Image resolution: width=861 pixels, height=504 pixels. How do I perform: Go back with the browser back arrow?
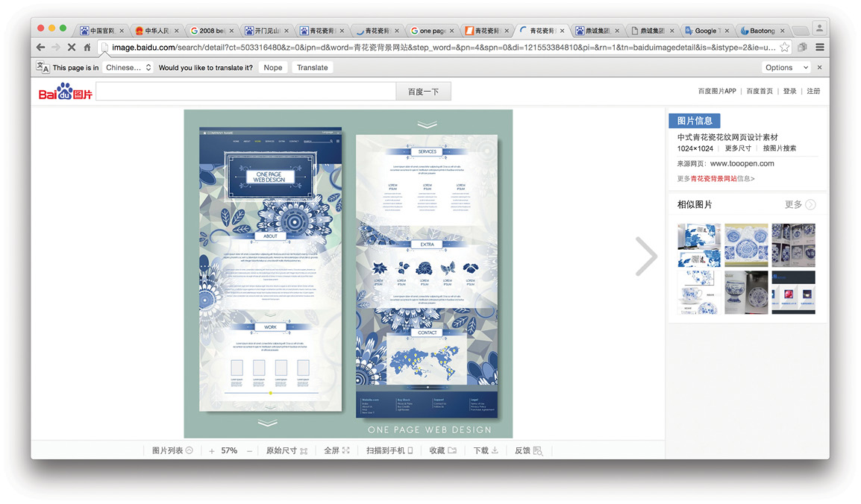point(40,48)
